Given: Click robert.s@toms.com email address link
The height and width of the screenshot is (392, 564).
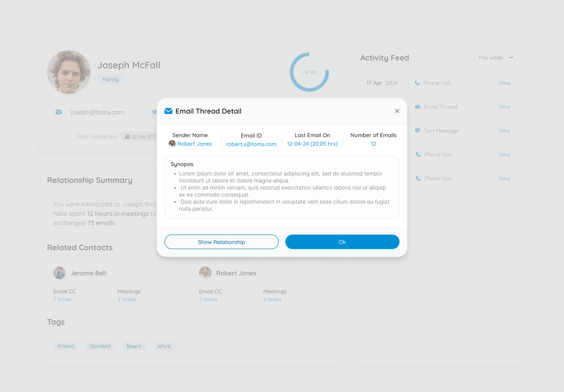Looking at the screenshot, I should coord(251,144).
